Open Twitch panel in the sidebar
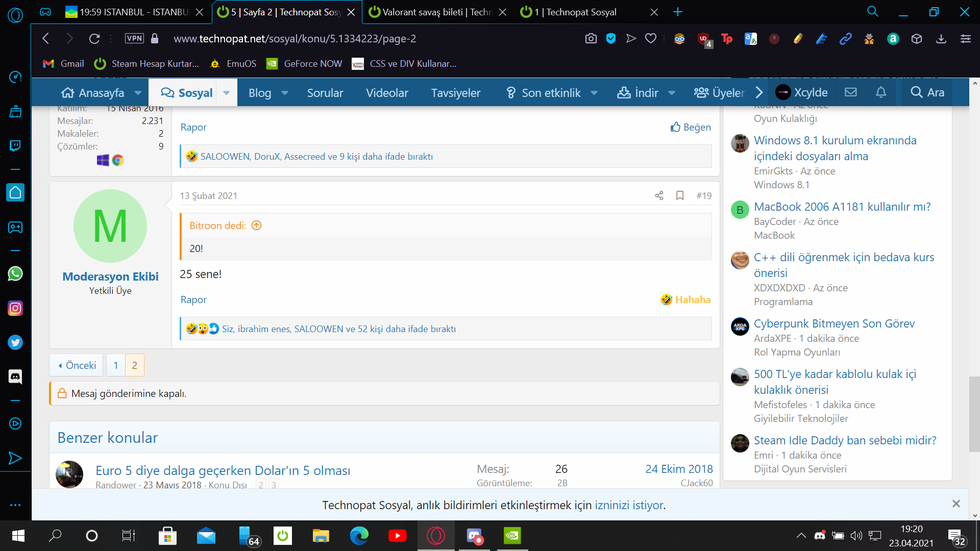980x551 pixels. coord(15,146)
